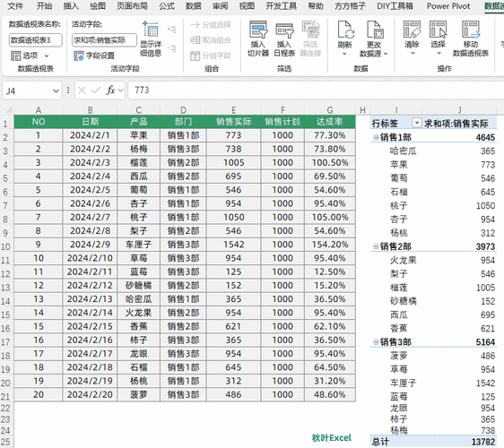Click the Select pivot table icon

pos(439,30)
